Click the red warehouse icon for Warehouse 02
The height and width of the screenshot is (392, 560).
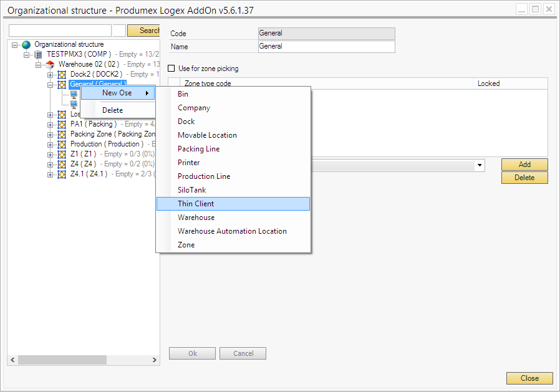click(x=50, y=65)
